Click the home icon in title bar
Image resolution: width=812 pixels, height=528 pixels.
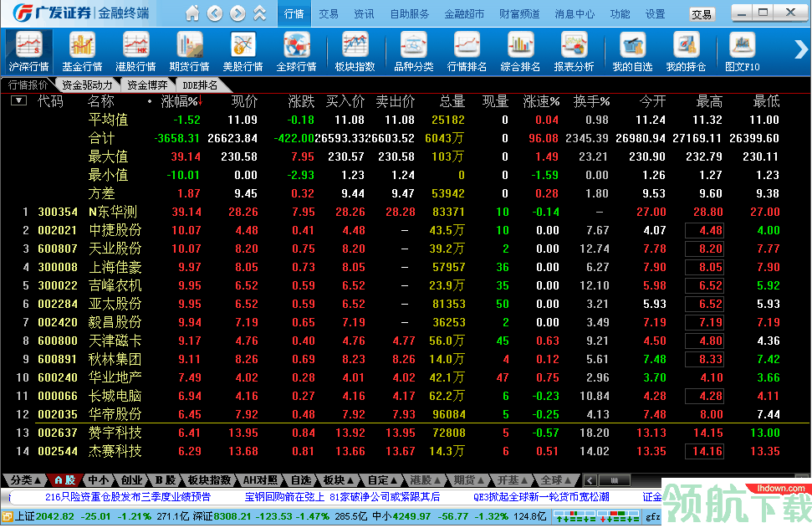coord(192,13)
